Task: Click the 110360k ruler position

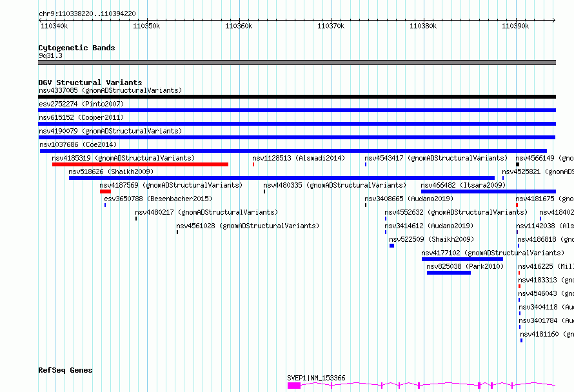Action: 239,26
